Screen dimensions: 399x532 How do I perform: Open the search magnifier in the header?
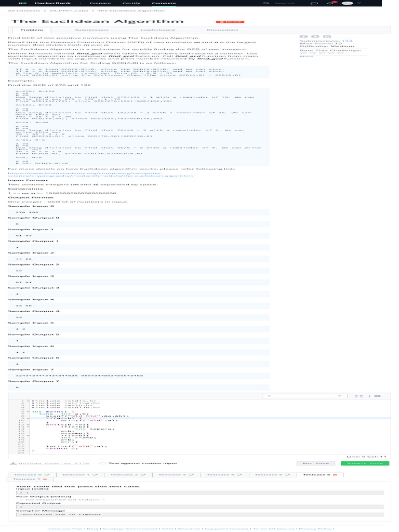click(x=267, y=3)
